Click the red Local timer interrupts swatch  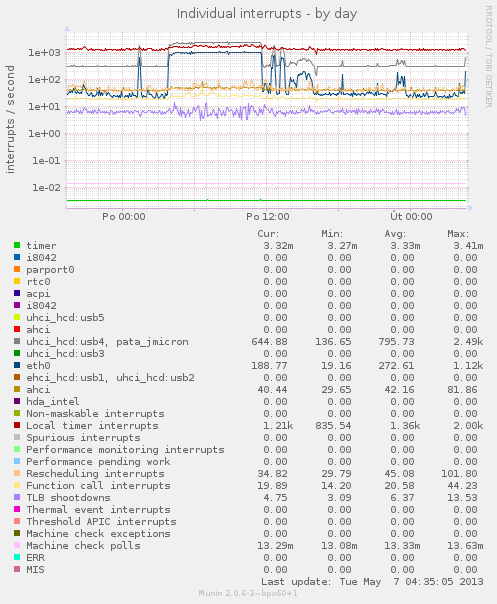[17, 425]
